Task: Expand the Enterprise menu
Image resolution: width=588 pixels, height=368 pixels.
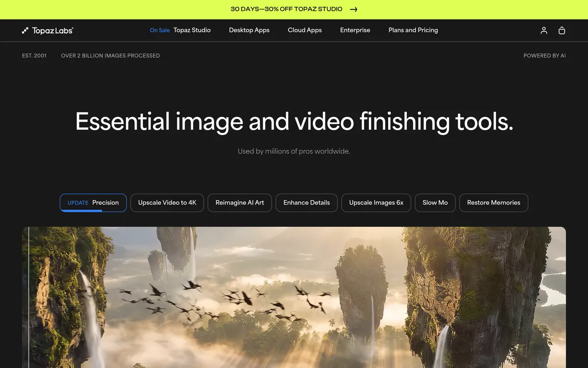Action: (x=355, y=30)
